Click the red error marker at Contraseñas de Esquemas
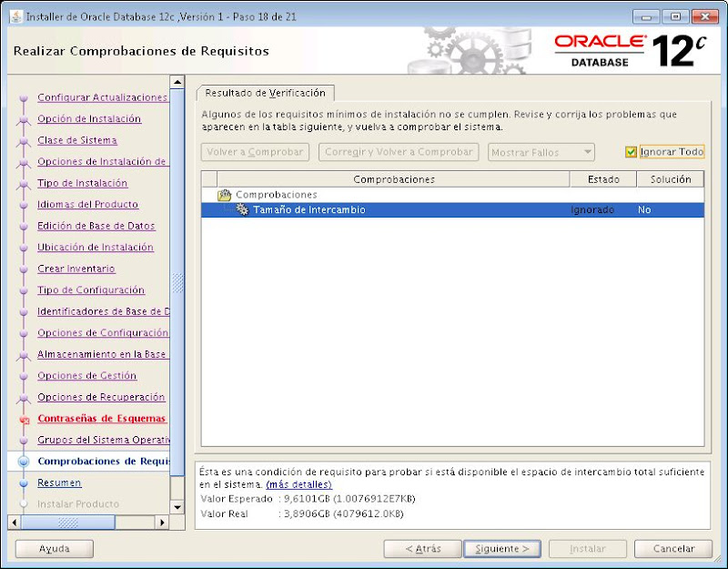Screen dimensions: 728x569 [x=25, y=420]
